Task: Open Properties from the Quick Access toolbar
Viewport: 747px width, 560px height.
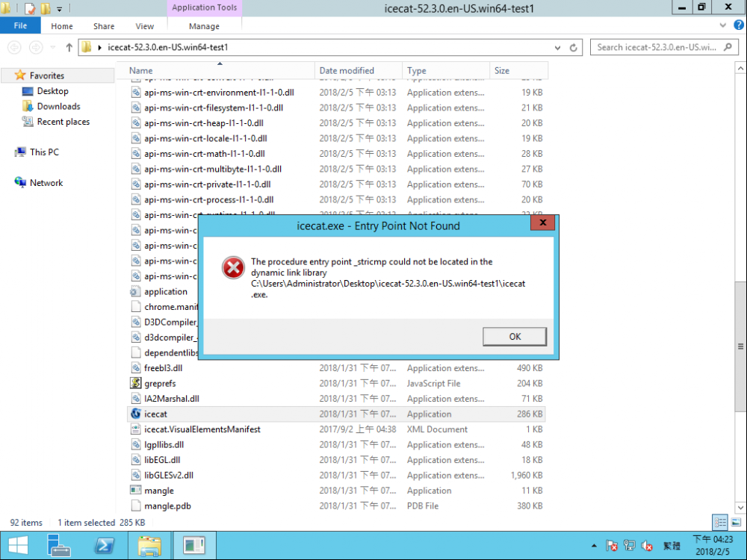Action: pos(30,7)
